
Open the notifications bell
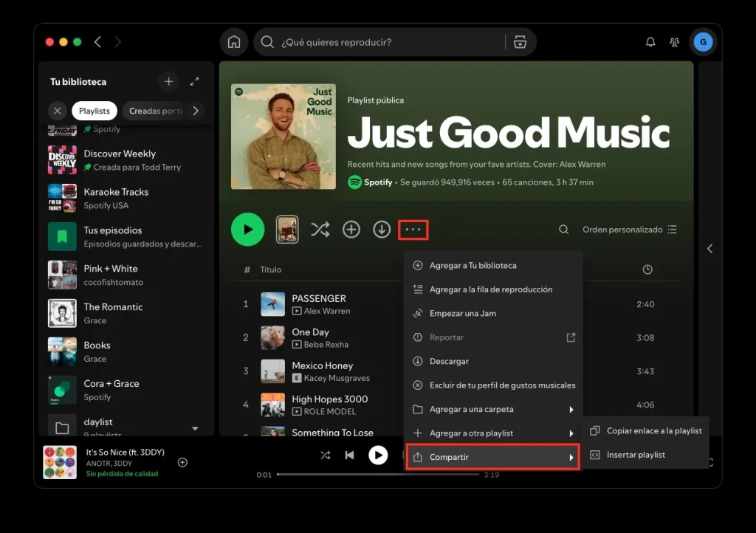tap(650, 42)
